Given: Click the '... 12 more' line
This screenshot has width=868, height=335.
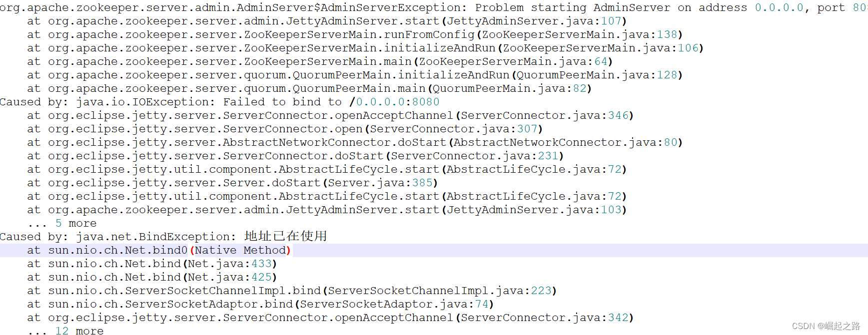Looking at the screenshot, I should click(65, 330).
